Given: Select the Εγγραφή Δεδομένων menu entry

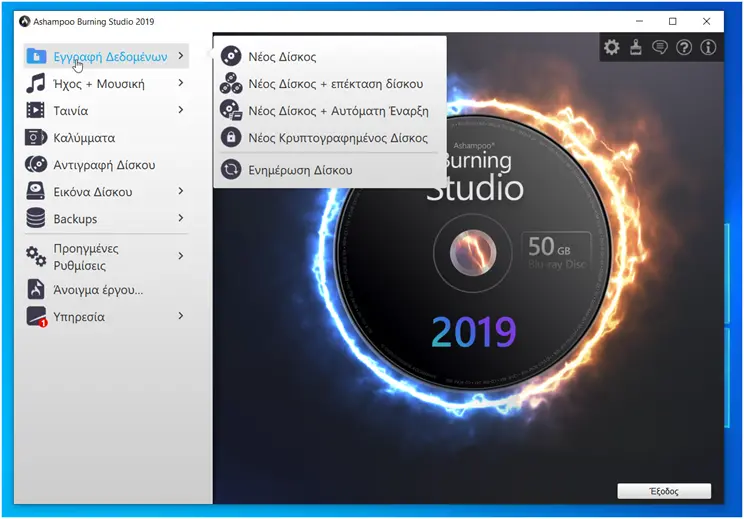Looking at the screenshot, I should click(x=106, y=56).
